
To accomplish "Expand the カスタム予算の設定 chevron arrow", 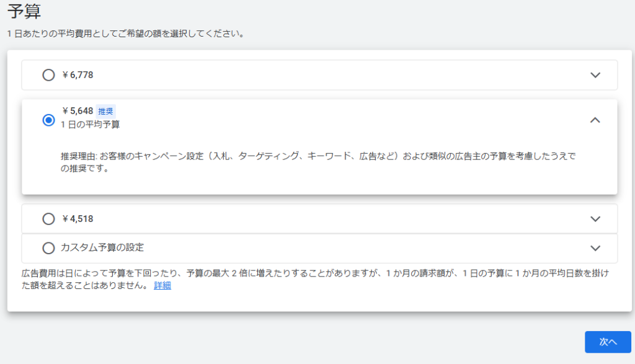I will coord(595,248).
